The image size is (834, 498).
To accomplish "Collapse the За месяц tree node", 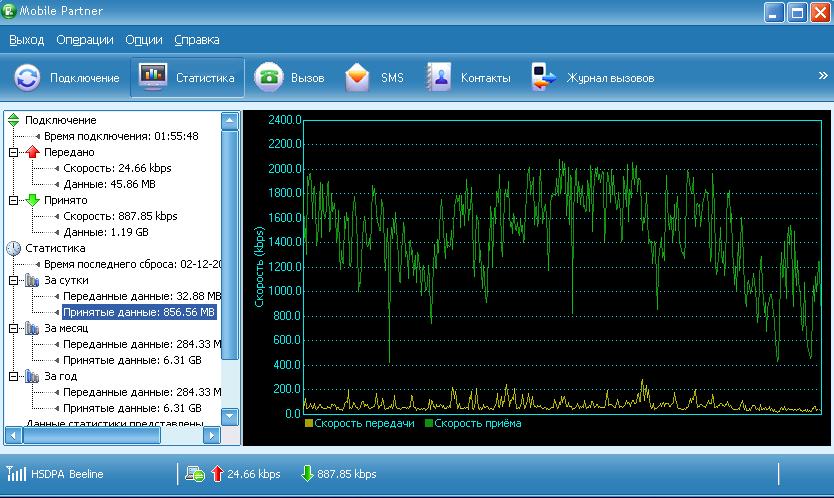I will 14,328.
